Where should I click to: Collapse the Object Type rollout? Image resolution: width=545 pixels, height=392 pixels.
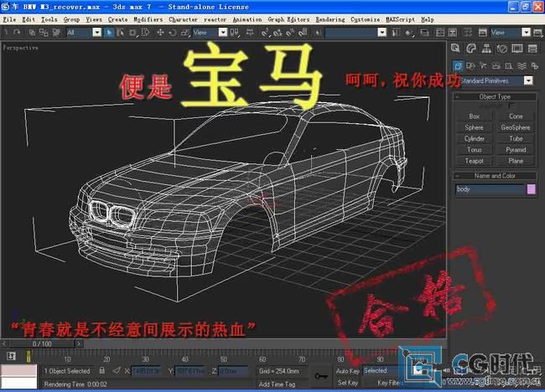[x=495, y=96]
